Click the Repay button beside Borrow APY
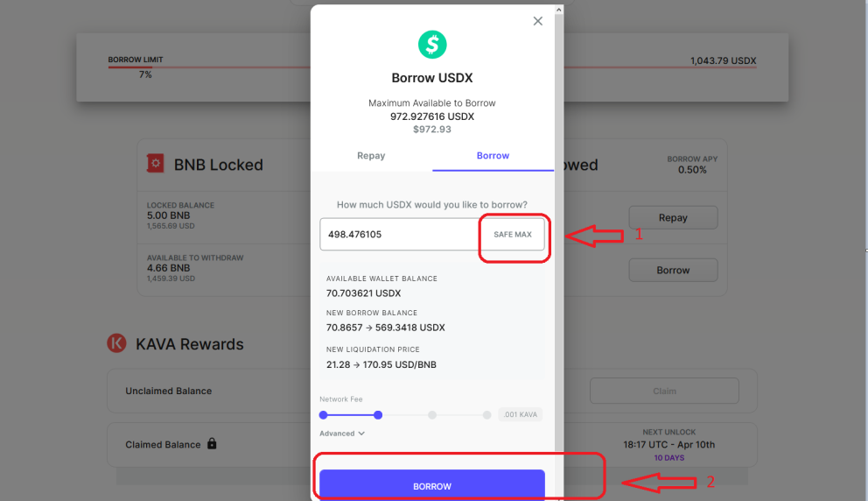 click(x=673, y=218)
